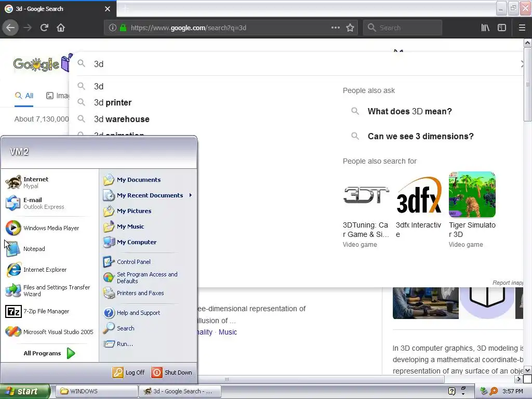The height and width of the screenshot is (399, 532).
Task: Open page actions three-dot menu
Action: tap(335, 28)
